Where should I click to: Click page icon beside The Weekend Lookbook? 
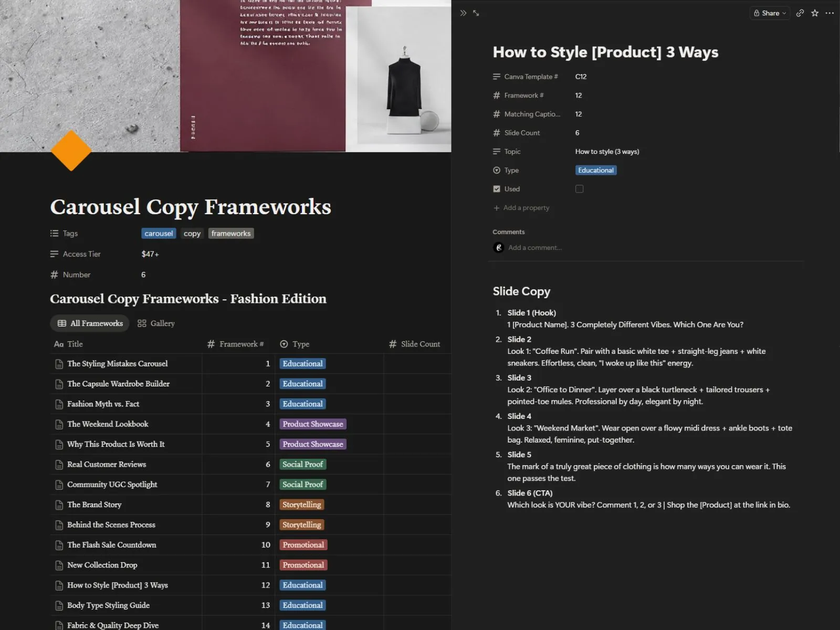(x=59, y=424)
